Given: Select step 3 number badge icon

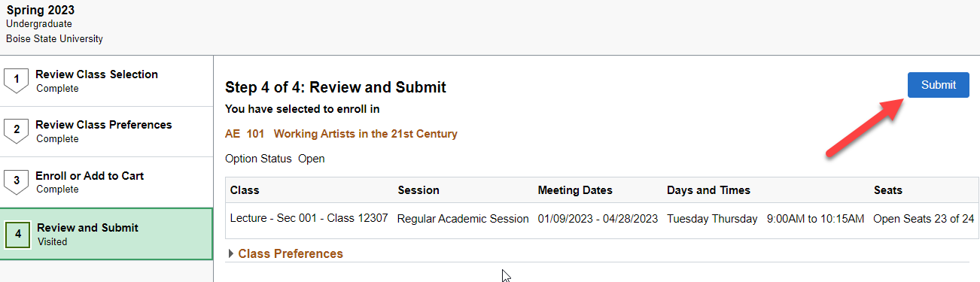Looking at the screenshot, I should 16,181.
